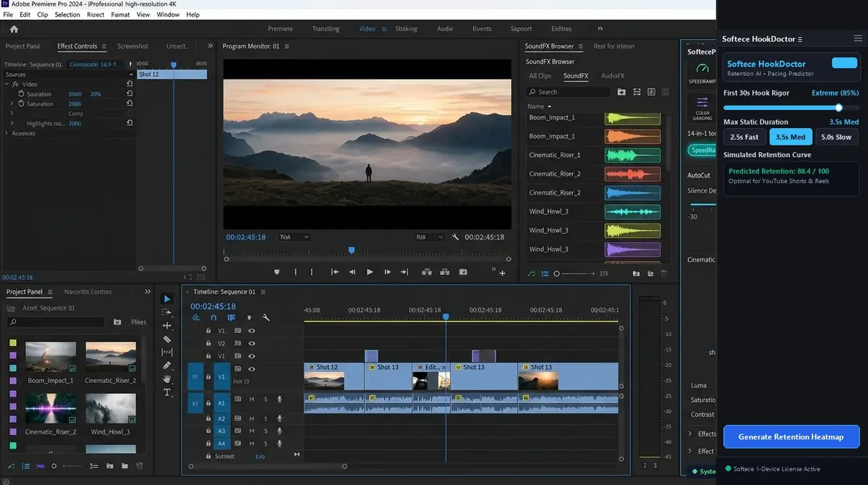
Task: Mute audio track A1
Action: pyautogui.click(x=252, y=399)
